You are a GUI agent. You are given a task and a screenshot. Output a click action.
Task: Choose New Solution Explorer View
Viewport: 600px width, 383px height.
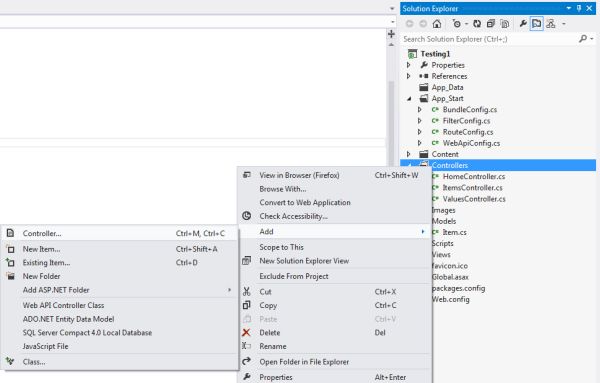[x=335, y=261]
